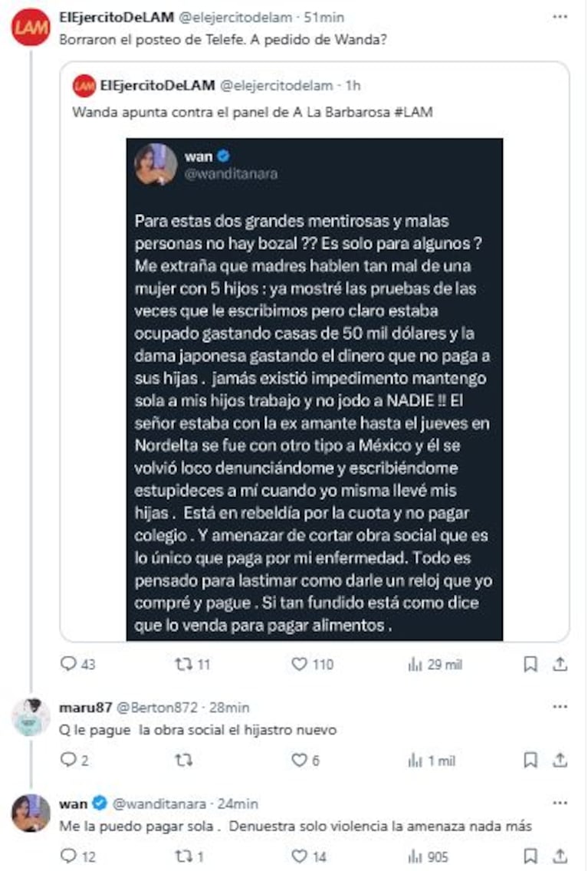This screenshot has width=588, height=871.
Task: Open ElEjercitoDeLAM profile avatar
Action: click(x=30, y=29)
